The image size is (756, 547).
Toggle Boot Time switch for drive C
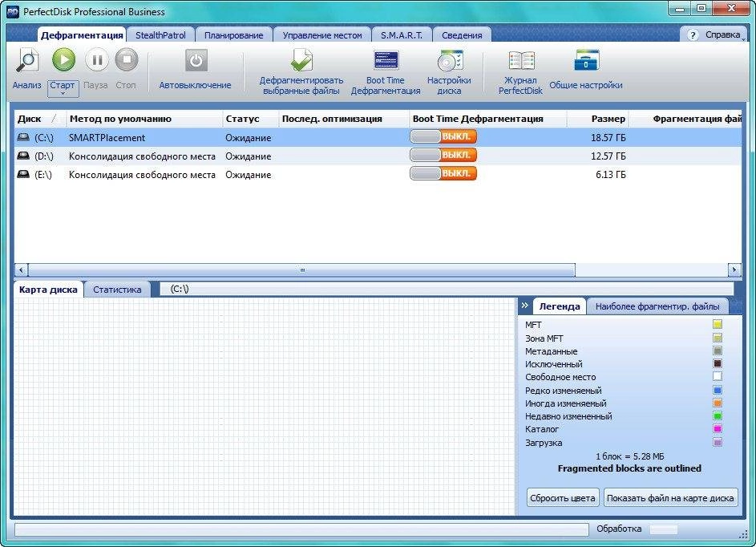(443, 136)
